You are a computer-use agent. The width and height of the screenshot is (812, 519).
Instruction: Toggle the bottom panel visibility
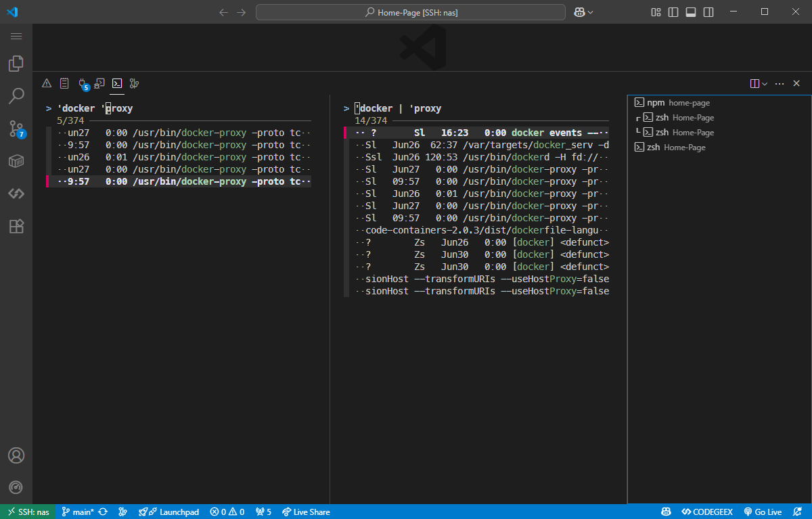(x=691, y=12)
